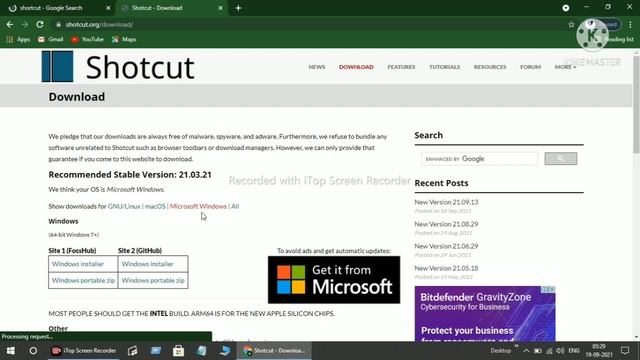This screenshot has width=640, height=360.
Task: Click the site search magnifier button
Action: tap(560, 158)
